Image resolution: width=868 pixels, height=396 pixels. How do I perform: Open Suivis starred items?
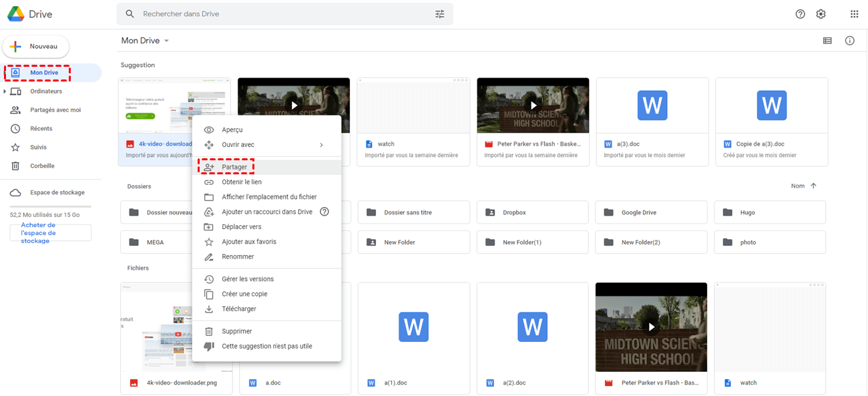(x=38, y=147)
